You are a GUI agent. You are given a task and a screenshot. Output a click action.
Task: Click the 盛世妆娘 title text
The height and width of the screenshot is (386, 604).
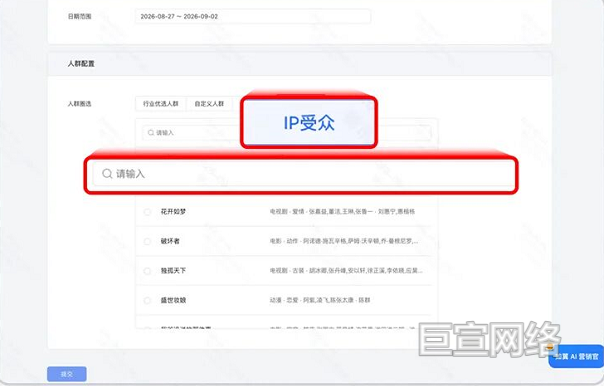173,300
